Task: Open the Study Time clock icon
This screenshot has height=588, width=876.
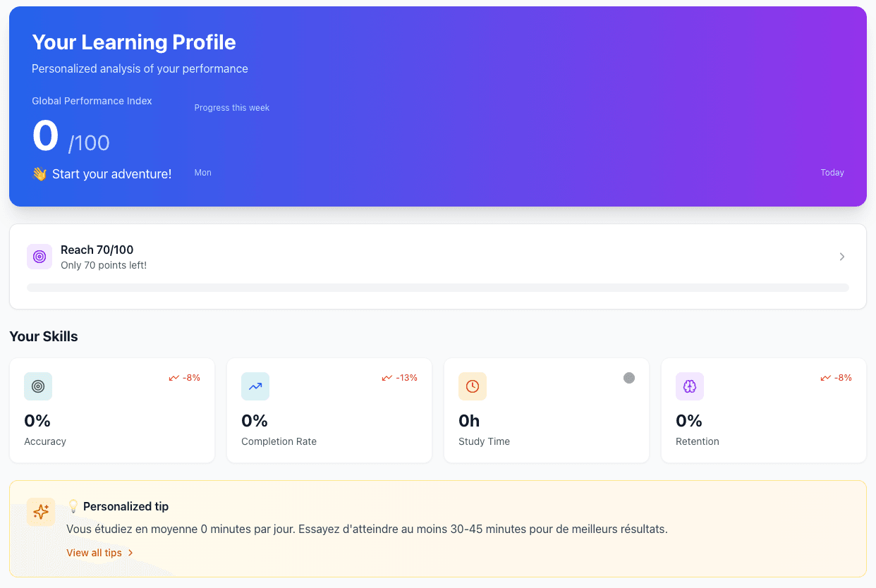Action: point(472,386)
